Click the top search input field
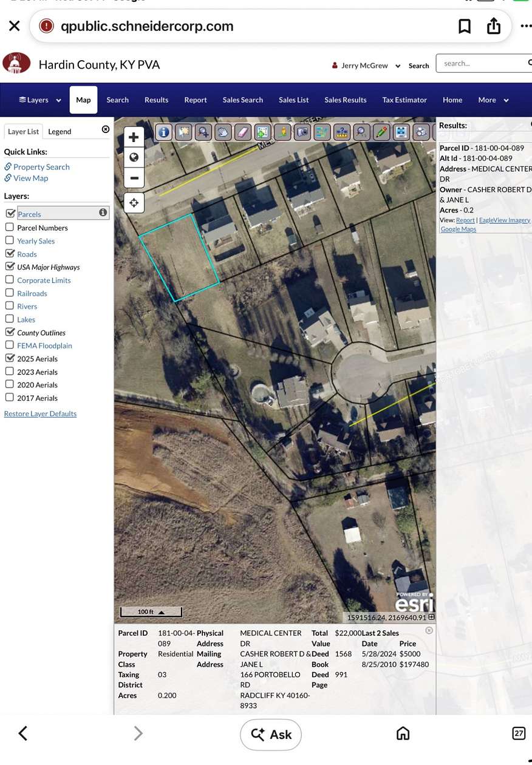The width and height of the screenshot is (532, 765). (x=485, y=63)
